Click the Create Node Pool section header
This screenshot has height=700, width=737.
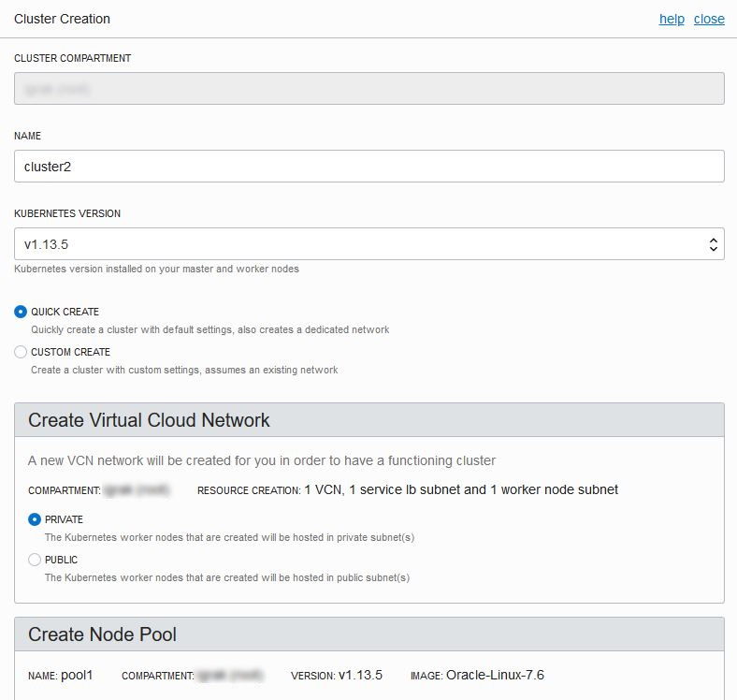tap(103, 634)
